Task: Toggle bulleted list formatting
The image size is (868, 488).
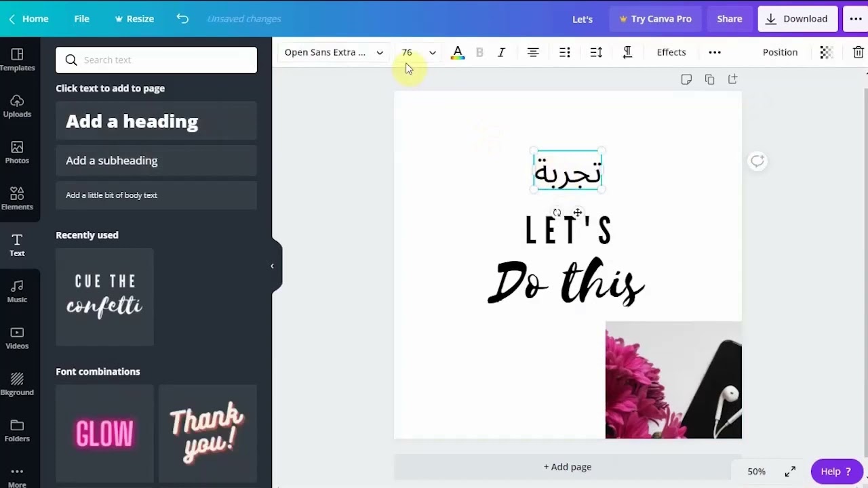Action: click(x=565, y=52)
